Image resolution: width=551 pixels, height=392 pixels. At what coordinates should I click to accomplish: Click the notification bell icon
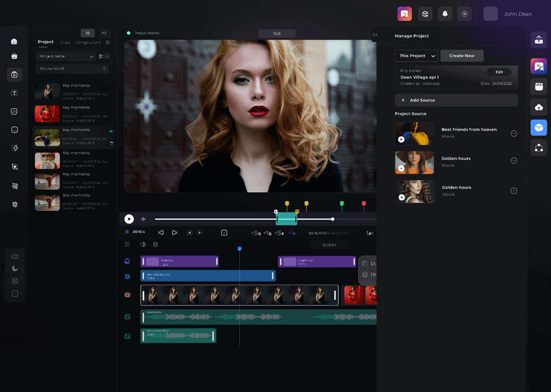(x=445, y=14)
